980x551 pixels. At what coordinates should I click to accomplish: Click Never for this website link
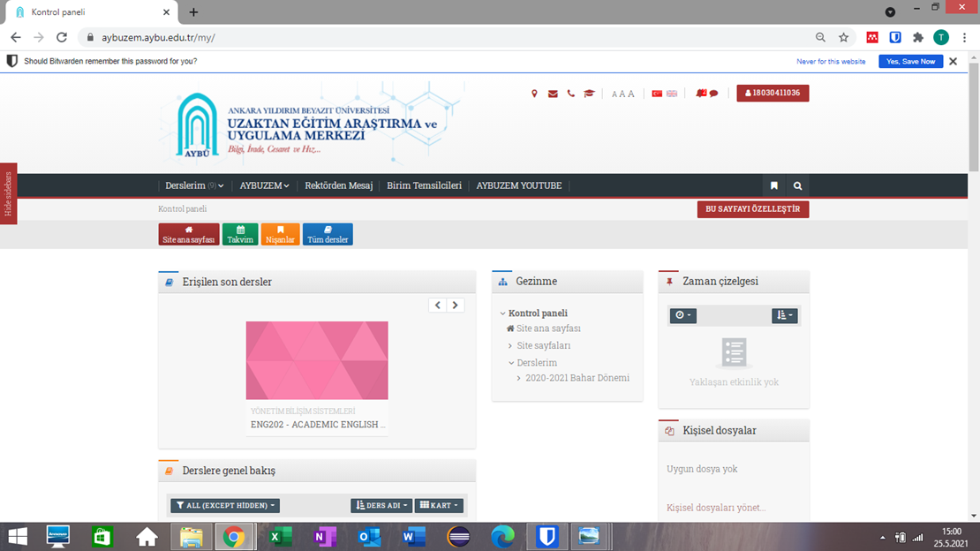pos(831,61)
